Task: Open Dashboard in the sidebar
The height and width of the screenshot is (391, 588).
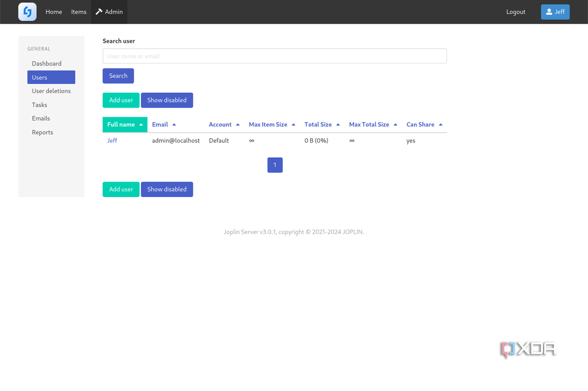Action: tap(51, 64)
